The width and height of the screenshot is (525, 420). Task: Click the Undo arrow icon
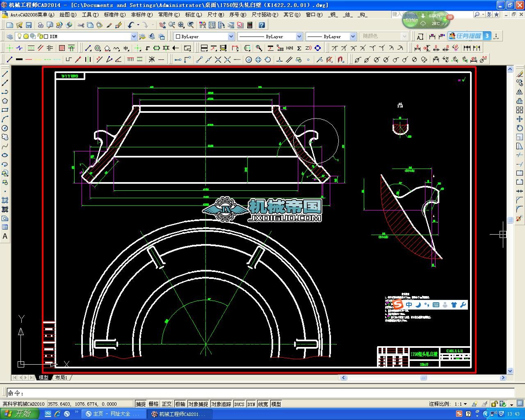pyautogui.click(x=131, y=25)
